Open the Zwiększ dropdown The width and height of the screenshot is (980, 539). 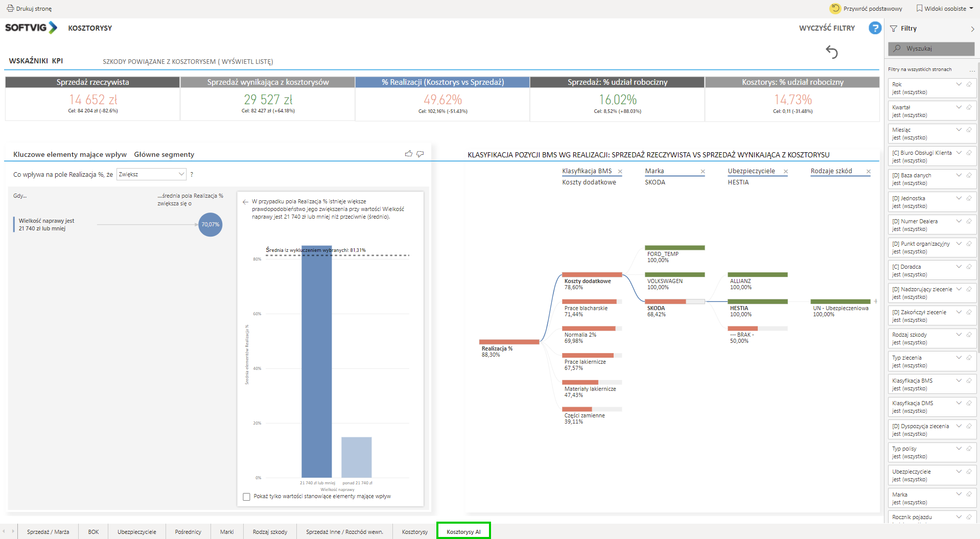click(151, 174)
